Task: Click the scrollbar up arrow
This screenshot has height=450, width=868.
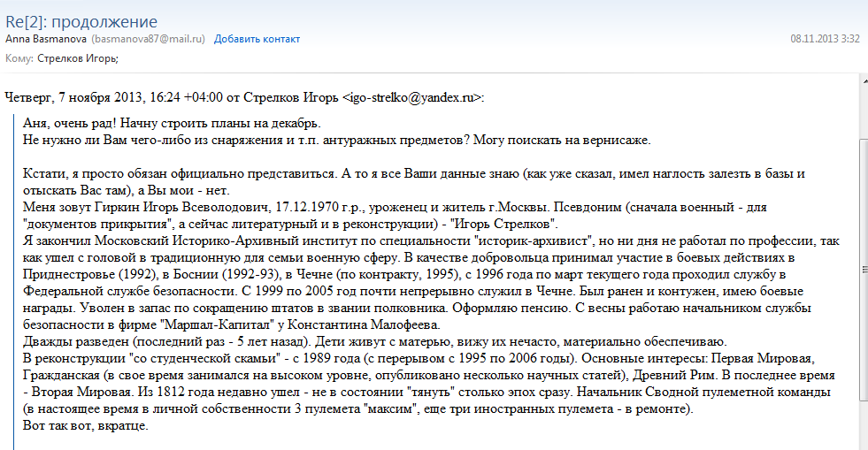Action: tap(864, 81)
